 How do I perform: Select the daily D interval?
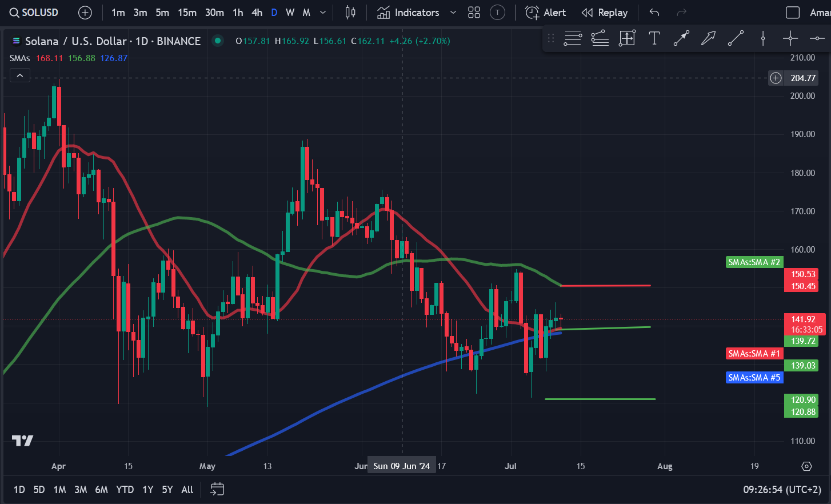(274, 13)
